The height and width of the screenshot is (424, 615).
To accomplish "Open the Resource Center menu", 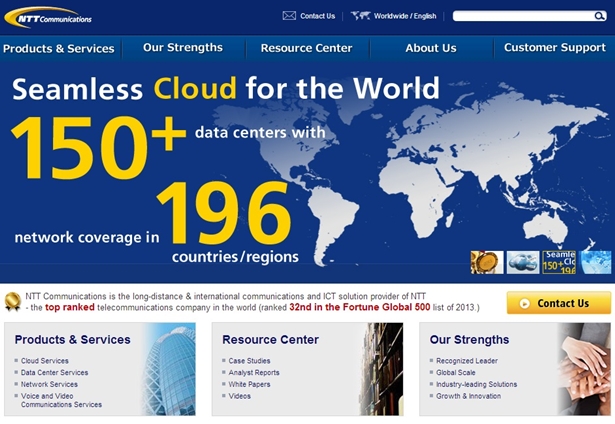I will coord(306,48).
